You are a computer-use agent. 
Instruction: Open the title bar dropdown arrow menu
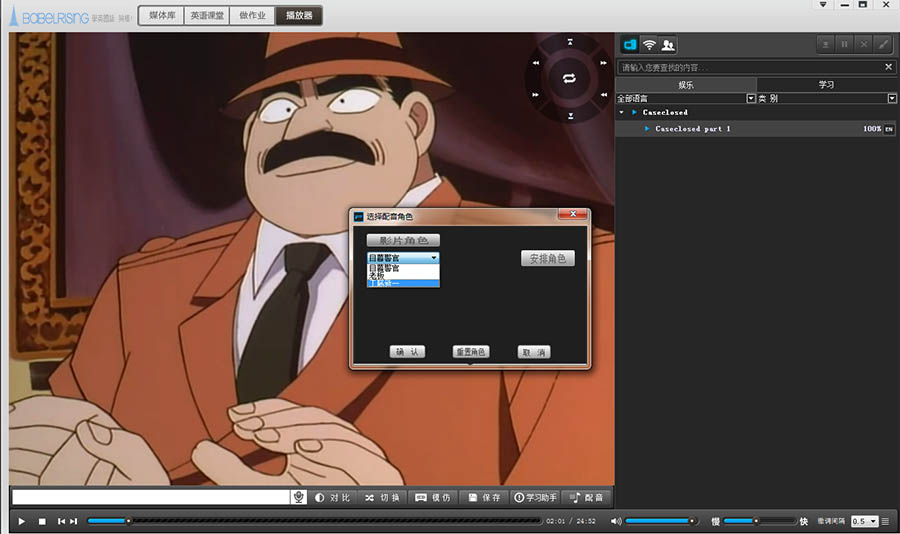click(x=823, y=5)
